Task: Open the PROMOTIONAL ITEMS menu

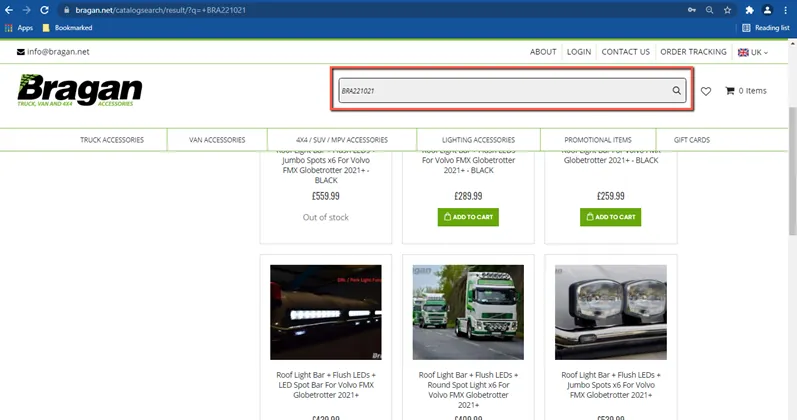Action: click(598, 140)
